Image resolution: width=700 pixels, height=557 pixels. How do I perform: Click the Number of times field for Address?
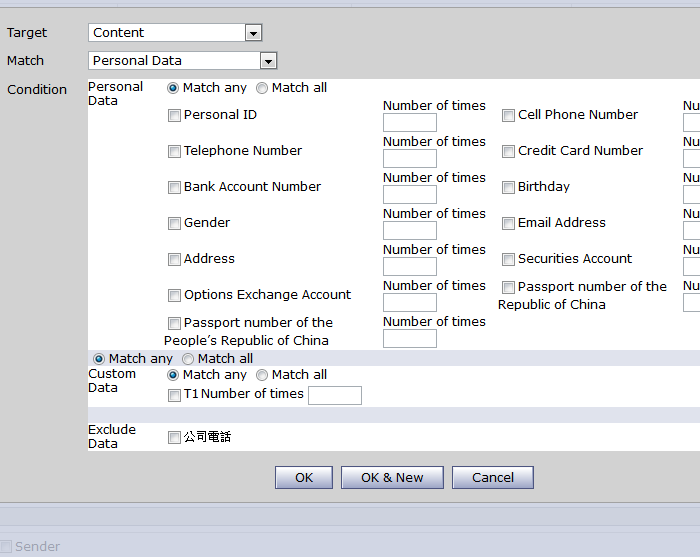410,267
